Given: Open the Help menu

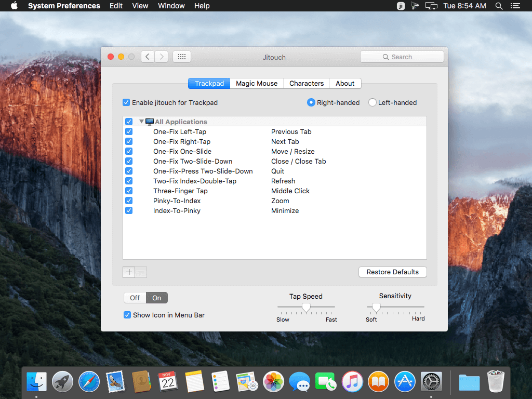Looking at the screenshot, I should [x=202, y=6].
